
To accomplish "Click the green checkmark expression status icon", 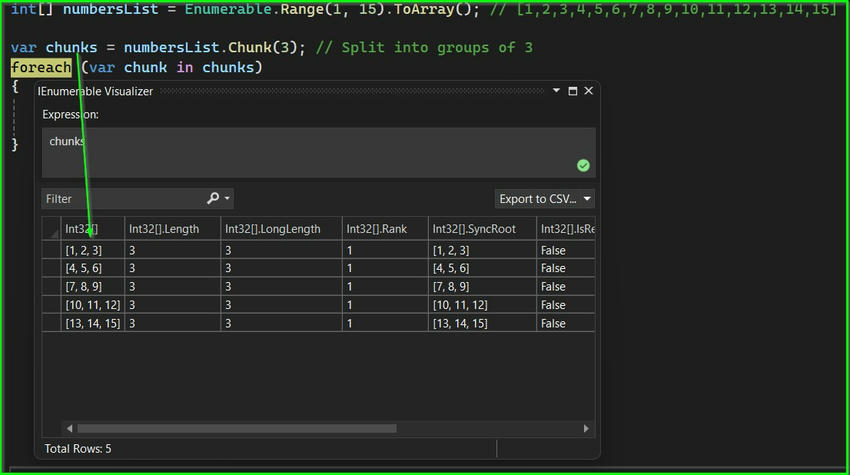I will pyautogui.click(x=583, y=165).
